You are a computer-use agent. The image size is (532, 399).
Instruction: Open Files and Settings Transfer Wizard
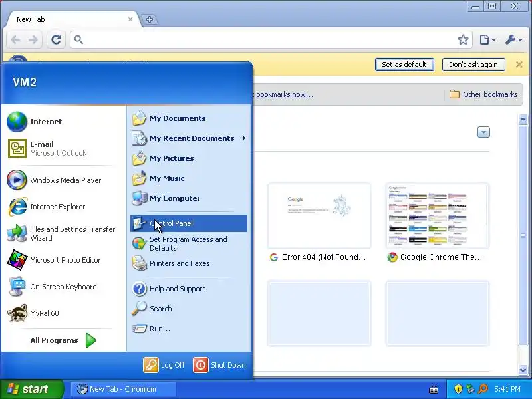click(63, 233)
